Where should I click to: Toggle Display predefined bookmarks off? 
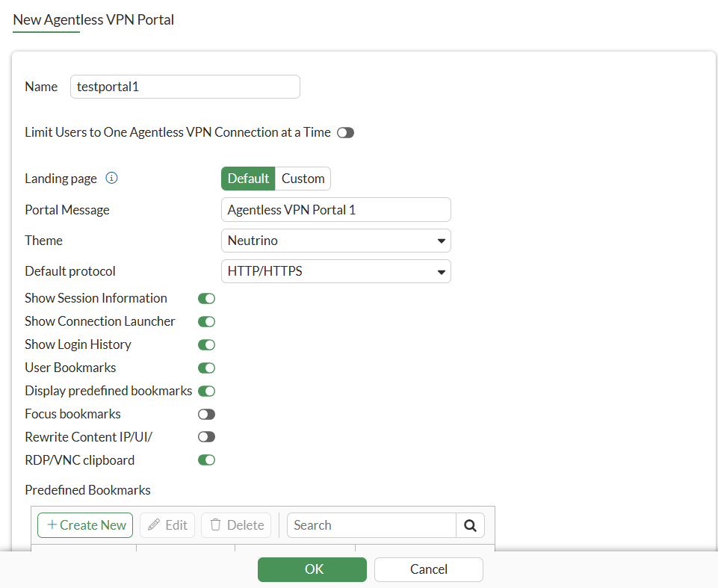[x=206, y=391]
